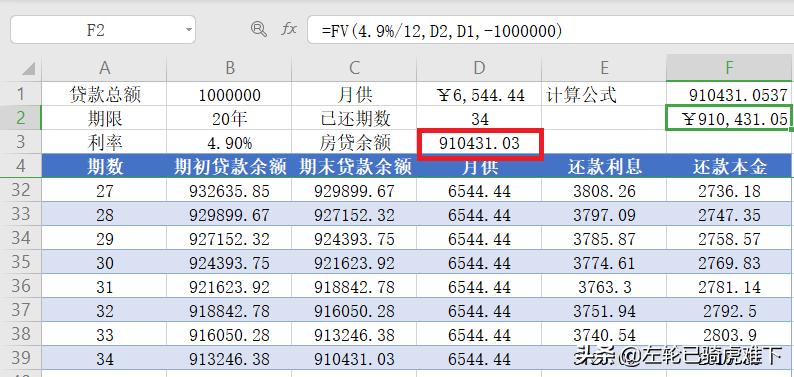The width and height of the screenshot is (794, 377).
Task: Select column C header
Action: pyautogui.click(x=354, y=68)
